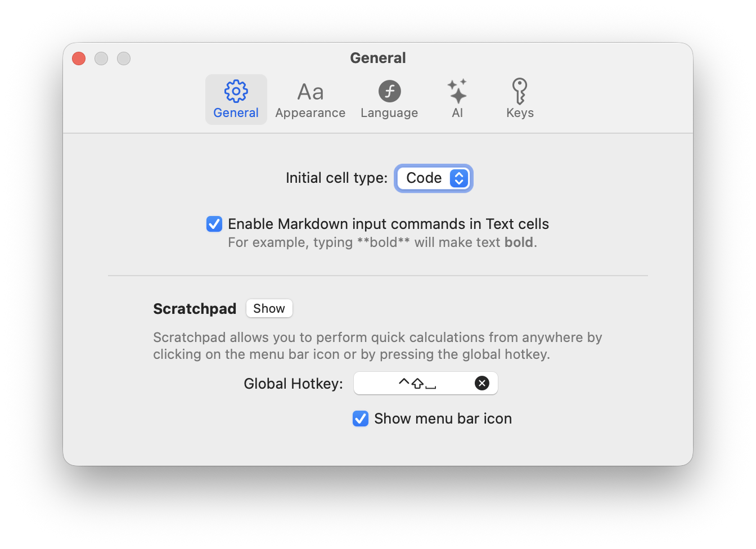Close the General preferences window
This screenshot has width=756, height=549.
[x=78, y=58]
